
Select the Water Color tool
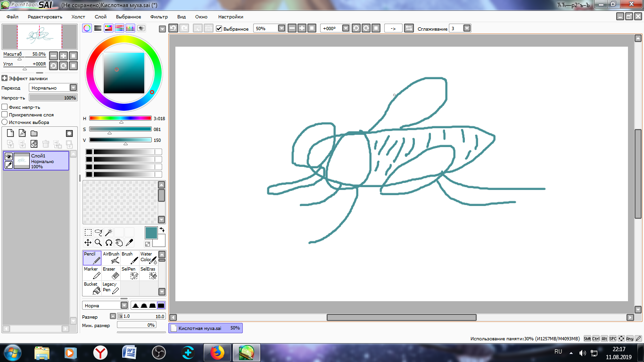[149, 258]
